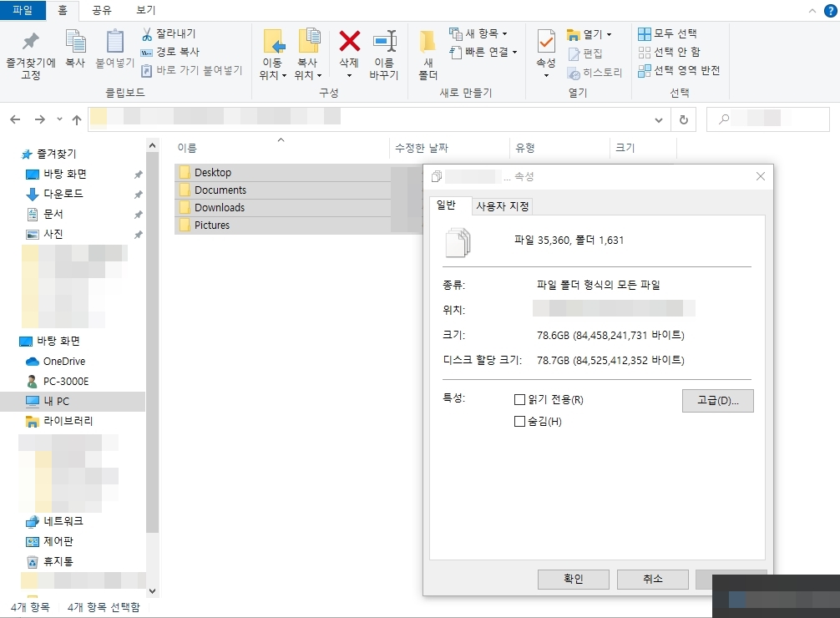
Task: Click 이름 바꾸기 rename icon
Action: (x=384, y=54)
